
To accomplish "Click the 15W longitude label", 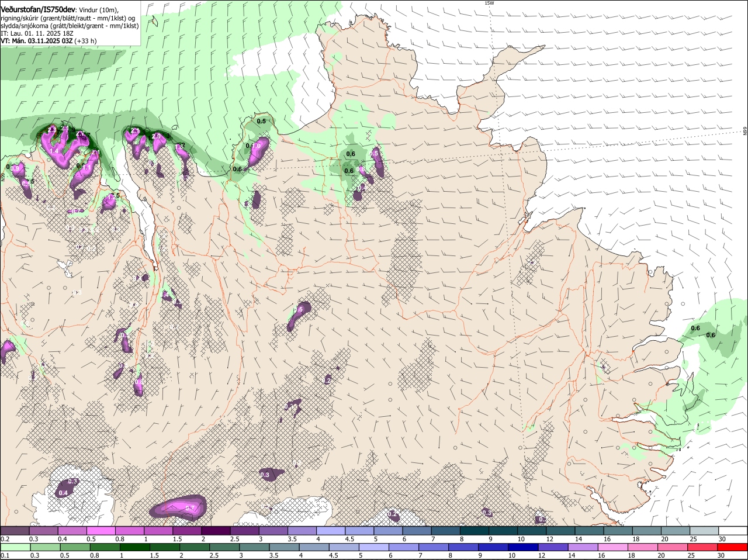I will 489,3.
